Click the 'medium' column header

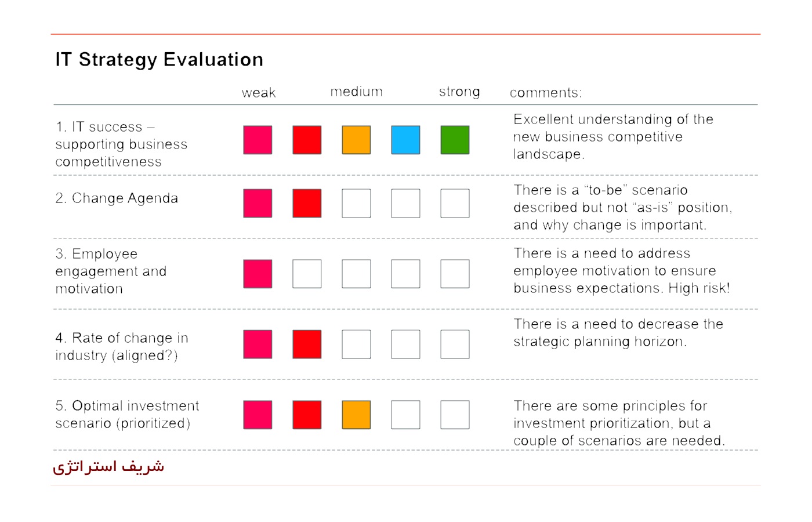357,92
